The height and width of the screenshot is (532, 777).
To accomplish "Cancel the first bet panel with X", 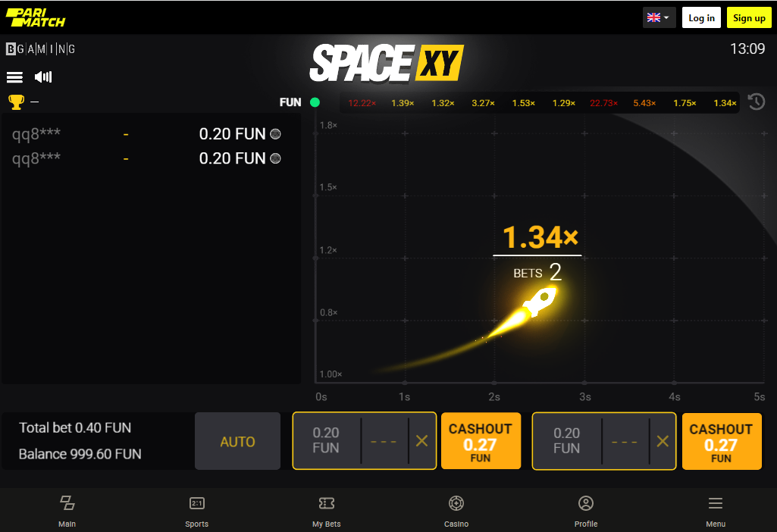I will [421, 441].
